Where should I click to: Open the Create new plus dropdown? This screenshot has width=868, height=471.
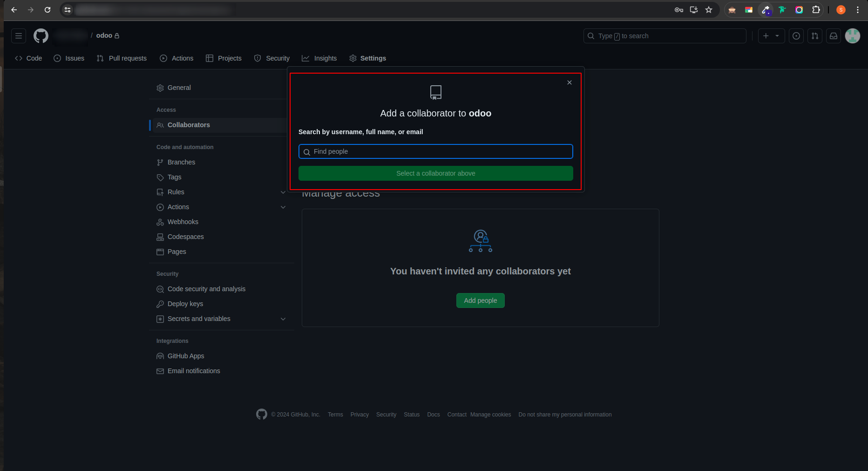pyautogui.click(x=771, y=36)
